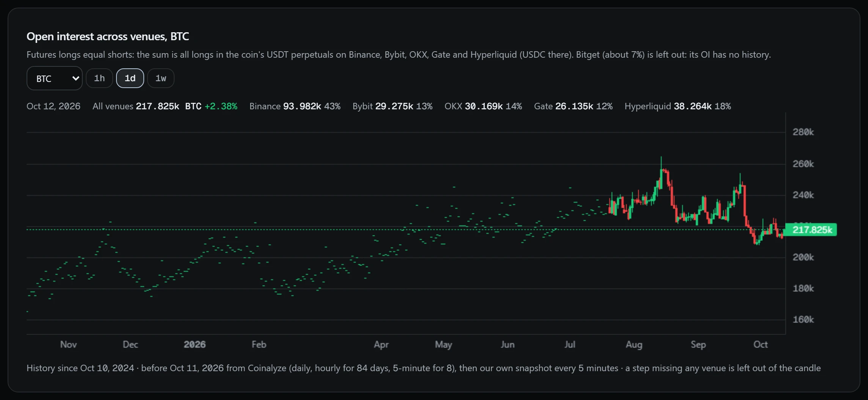Click the Feb label on time axis

coord(259,345)
